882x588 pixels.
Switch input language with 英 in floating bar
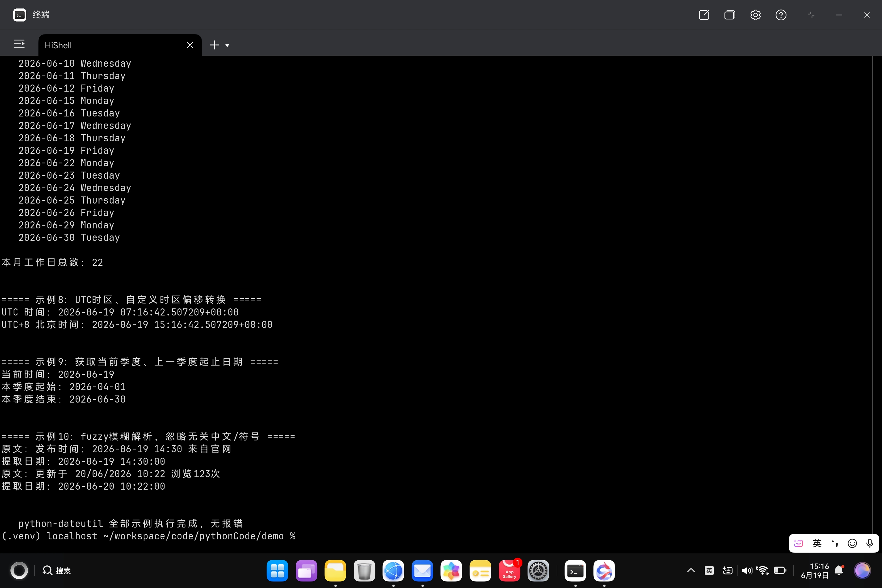coord(817,543)
